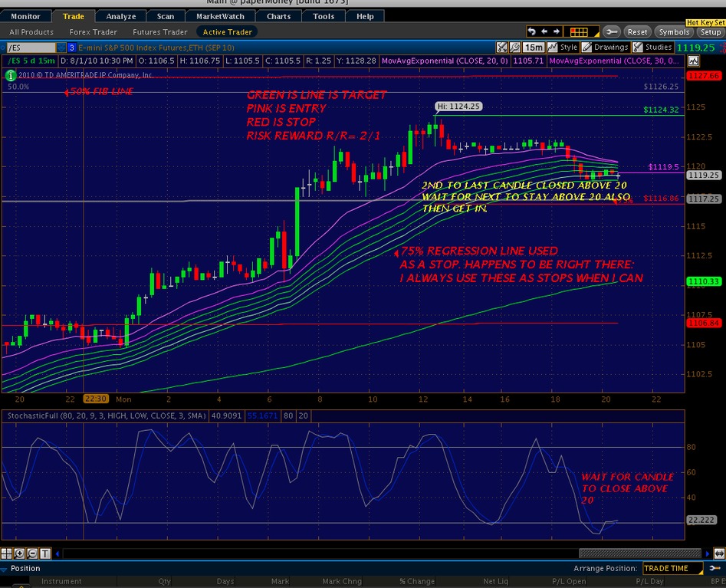The image size is (726, 588).
Task: Click the first MovAvgExponential (CLOSE, 20, 0) label
Action: coord(445,61)
